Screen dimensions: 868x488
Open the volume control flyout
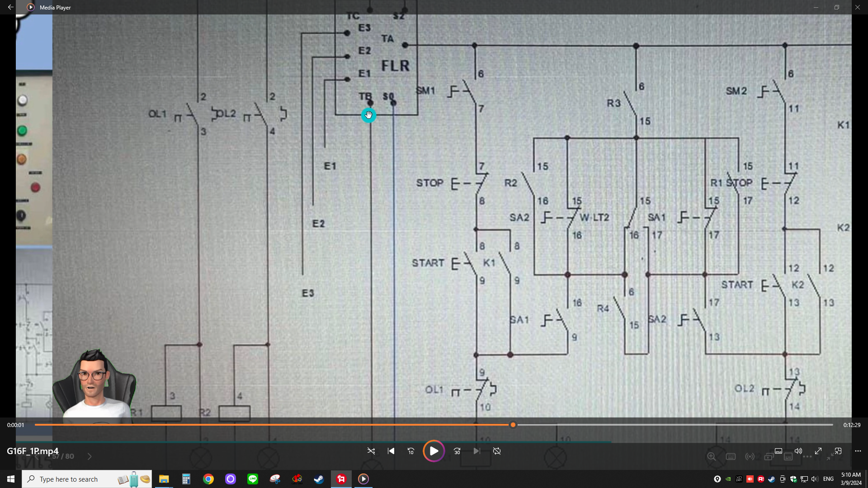(x=798, y=451)
